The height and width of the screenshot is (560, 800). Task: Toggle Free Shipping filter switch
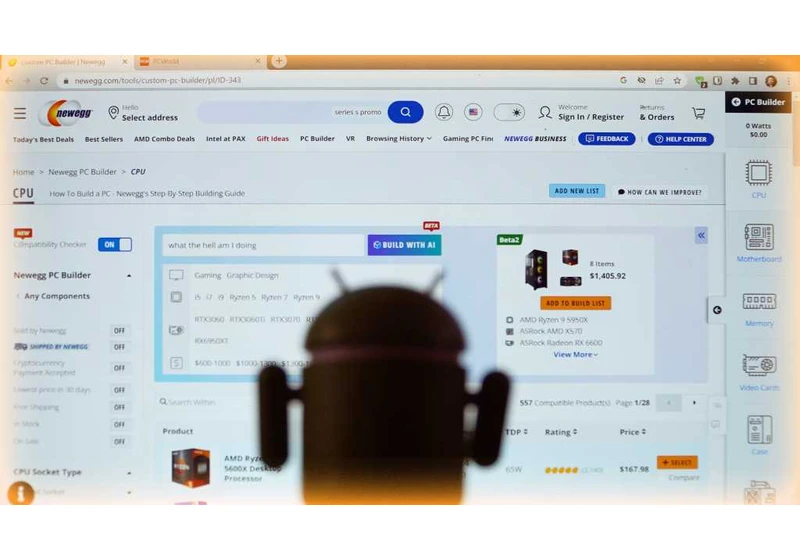click(x=119, y=408)
